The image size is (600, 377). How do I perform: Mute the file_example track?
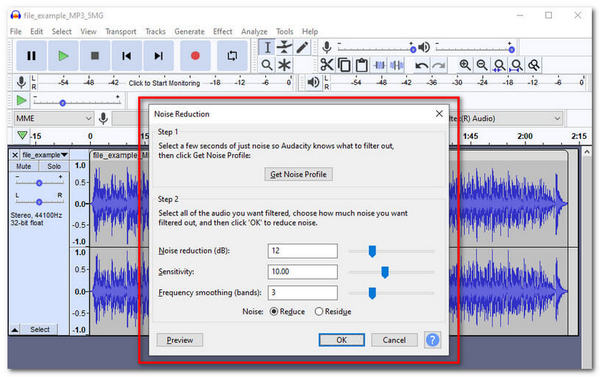[x=23, y=166]
